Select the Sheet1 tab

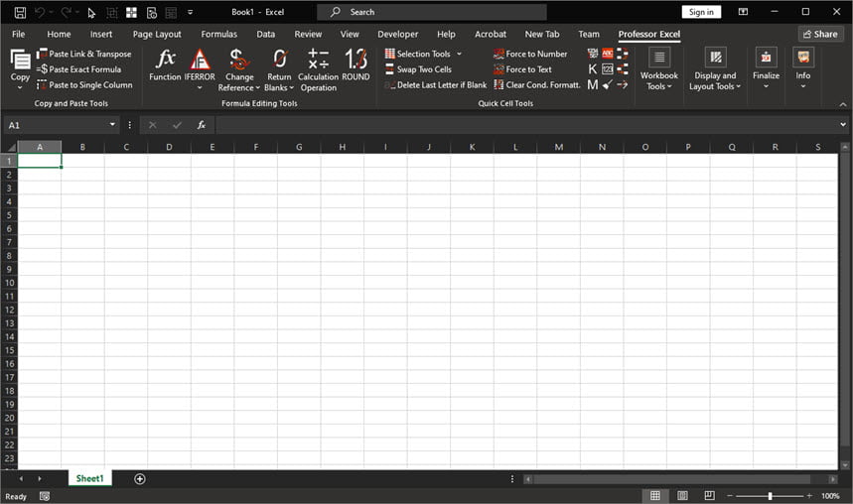point(89,478)
